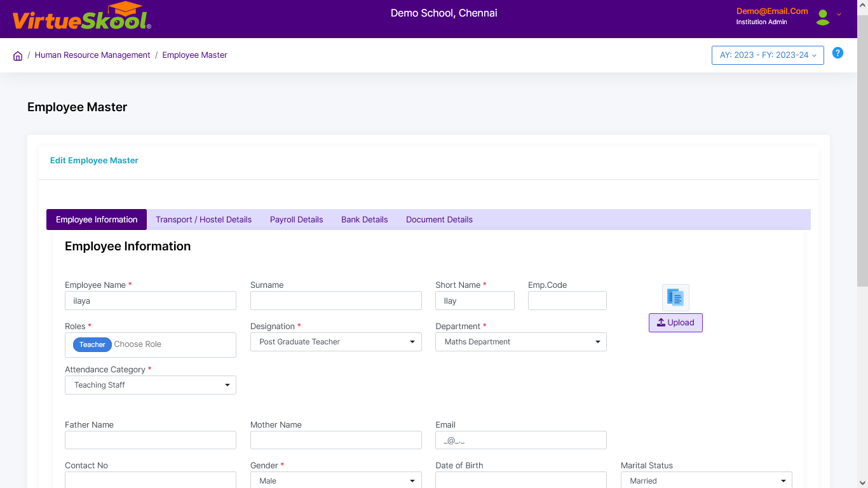
Task: Click the VirtueSkool logo
Action: (x=81, y=17)
